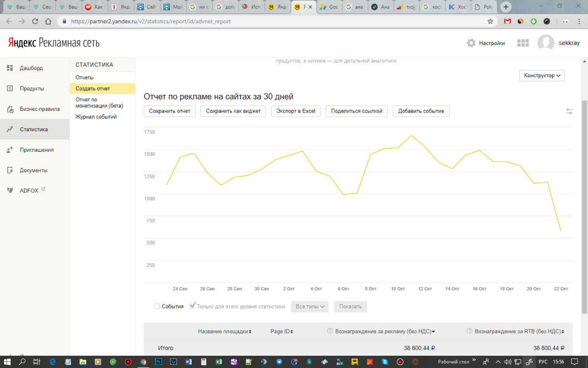
Task: Open the Настройки gear icon
Action: coord(471,43)
